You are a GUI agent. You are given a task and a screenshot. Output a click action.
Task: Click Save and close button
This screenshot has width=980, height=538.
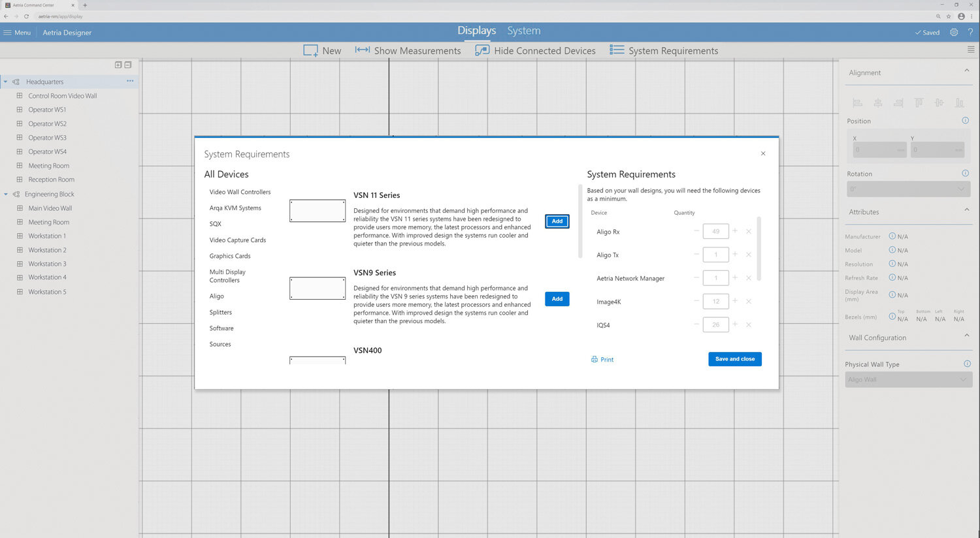(x=735, y=359)
